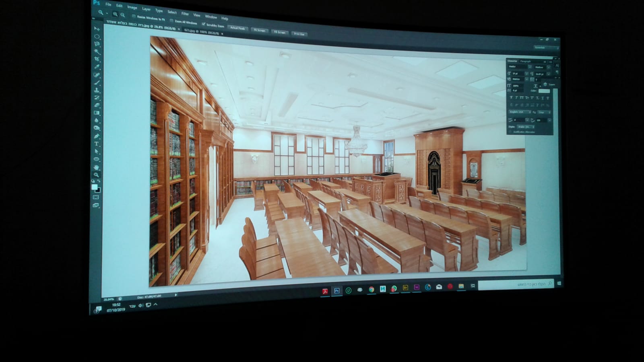This screenshot has width=644, height=362.
Task: Enable Resize Windows to Fit checkbox
Action: click(134, 16)
